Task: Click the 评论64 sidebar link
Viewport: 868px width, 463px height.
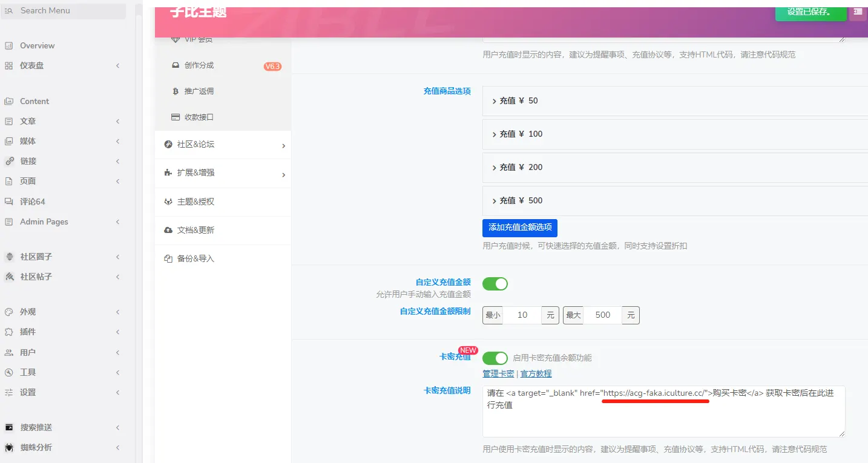Action: click(x=33, y=202)
